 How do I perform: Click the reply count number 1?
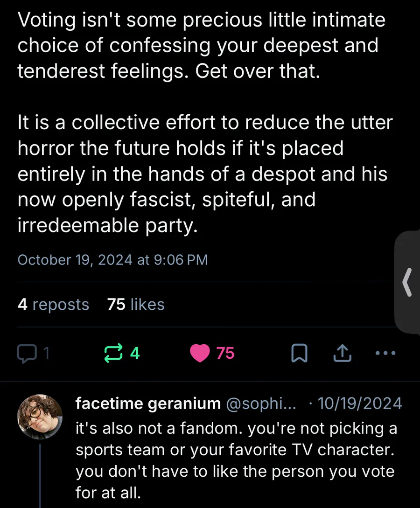[46, 354]
